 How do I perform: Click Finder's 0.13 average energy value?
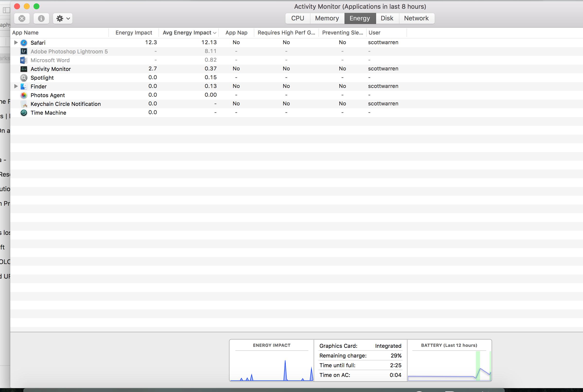211,86
